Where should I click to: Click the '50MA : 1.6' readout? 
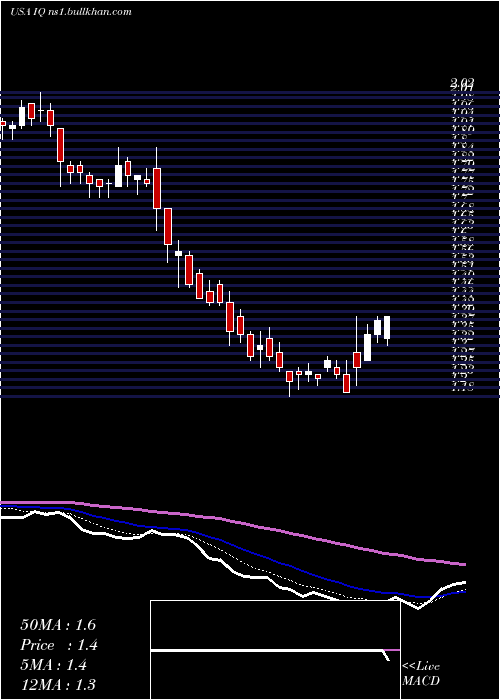tap(58, 625)
